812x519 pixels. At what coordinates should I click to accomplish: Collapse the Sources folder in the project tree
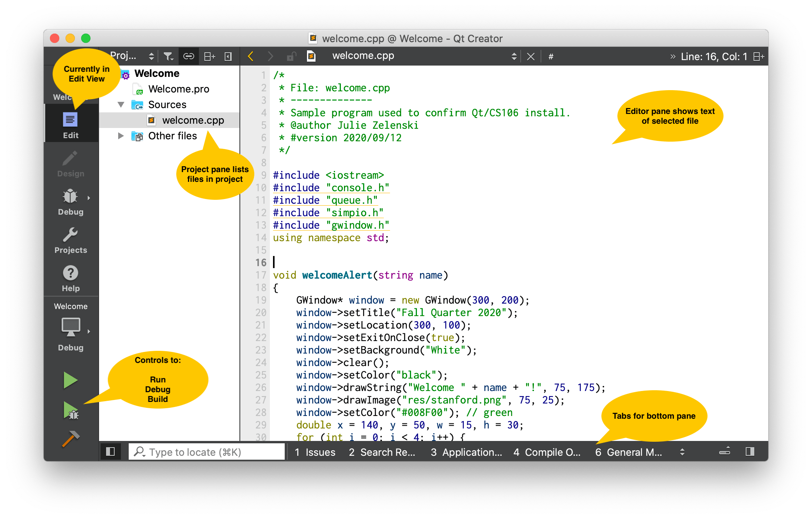click(121, 104)
